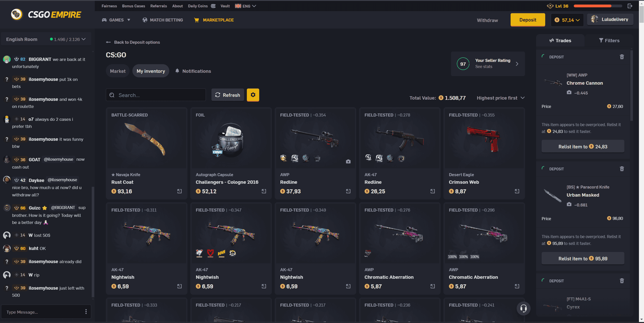Click @BIGGRANT mention in Guizc's message

tap(63, 207)
